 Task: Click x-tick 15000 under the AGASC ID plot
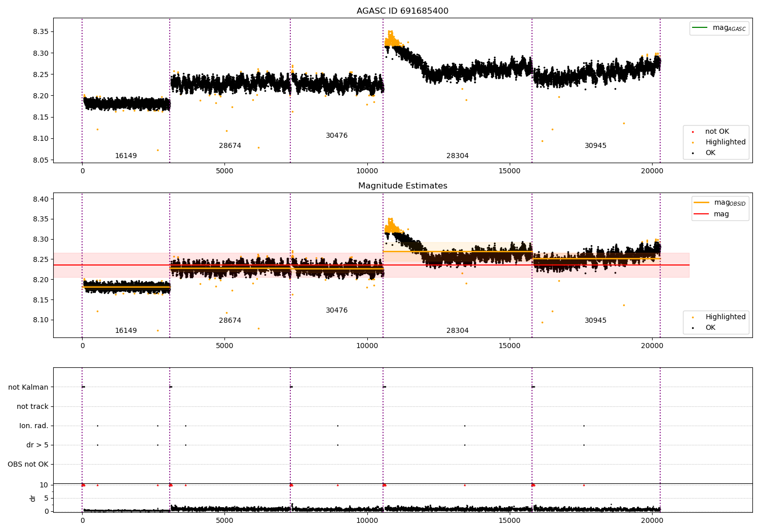click(x=509, y=171)
